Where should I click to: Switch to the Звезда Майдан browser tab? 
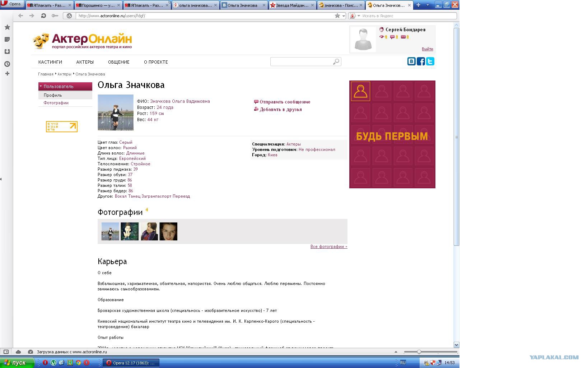(x=292, y=5)
